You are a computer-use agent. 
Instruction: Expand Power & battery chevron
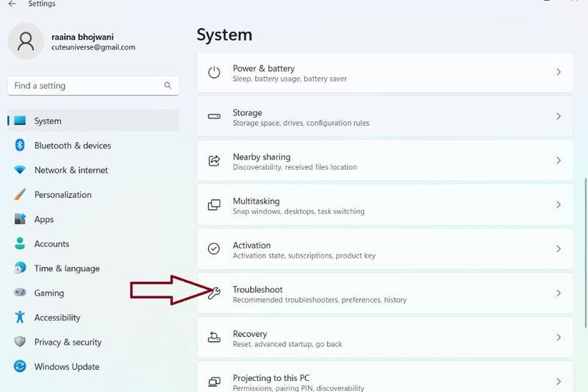coord(559,72)
